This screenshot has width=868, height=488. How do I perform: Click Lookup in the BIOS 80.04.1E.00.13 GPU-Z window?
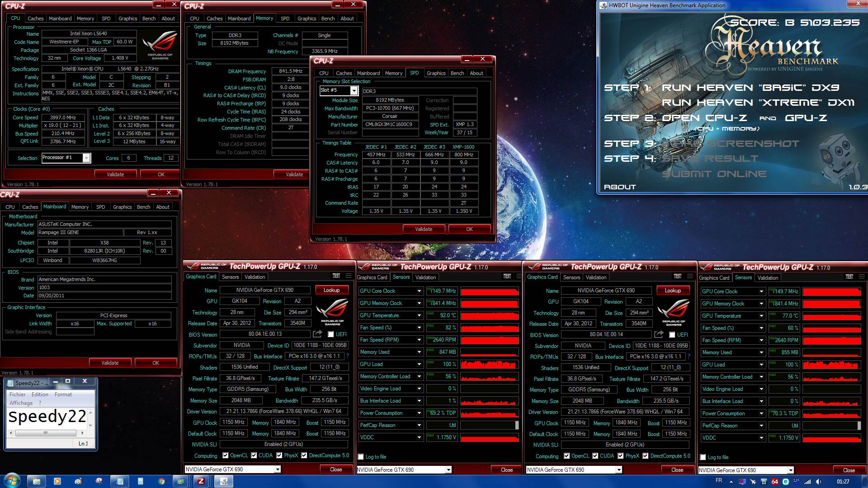(331, 290)
